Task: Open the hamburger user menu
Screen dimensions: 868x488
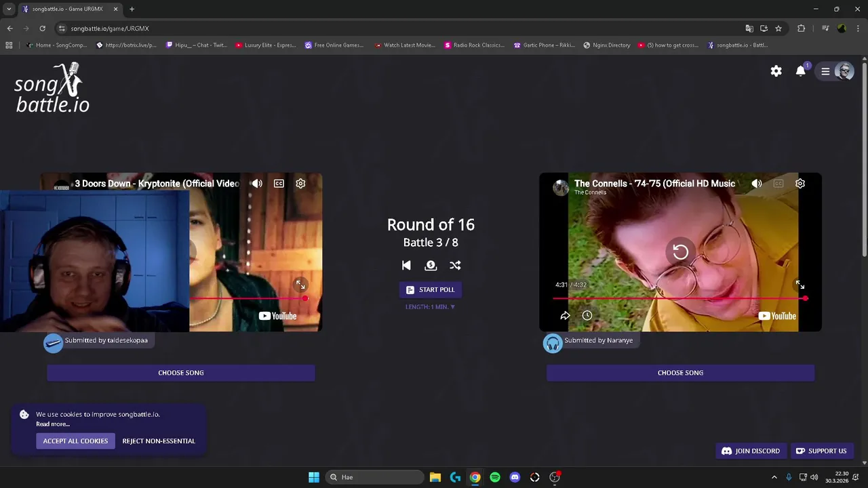Action: click(825, 71)
